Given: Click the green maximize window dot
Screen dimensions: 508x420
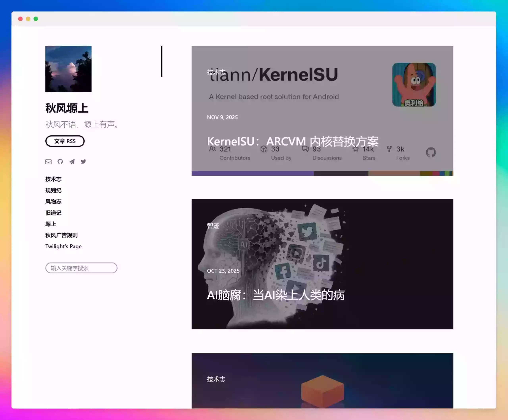Looking at the screenshot, I should coord(36,19).
